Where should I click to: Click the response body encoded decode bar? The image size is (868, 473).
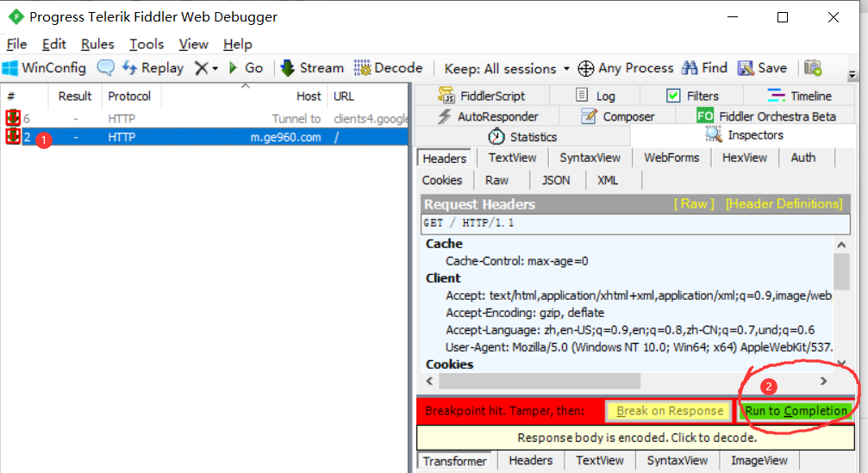(x=635, y=439)
